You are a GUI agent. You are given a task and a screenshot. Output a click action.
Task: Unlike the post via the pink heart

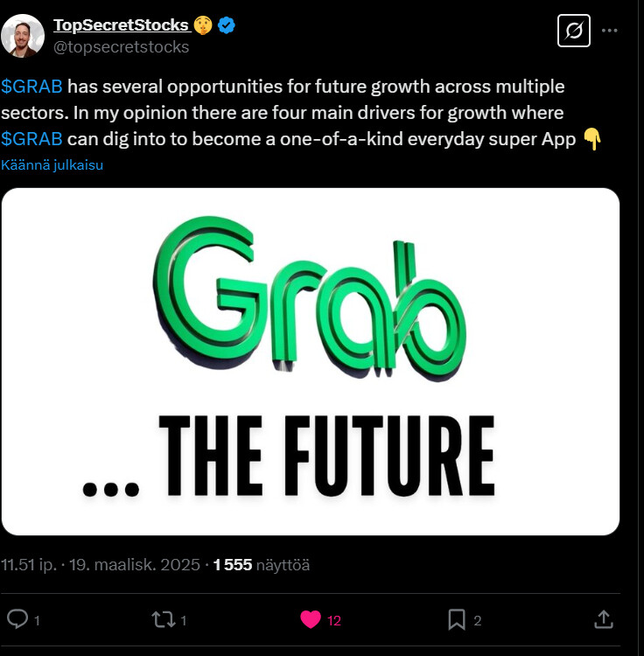tap(311, 619)
